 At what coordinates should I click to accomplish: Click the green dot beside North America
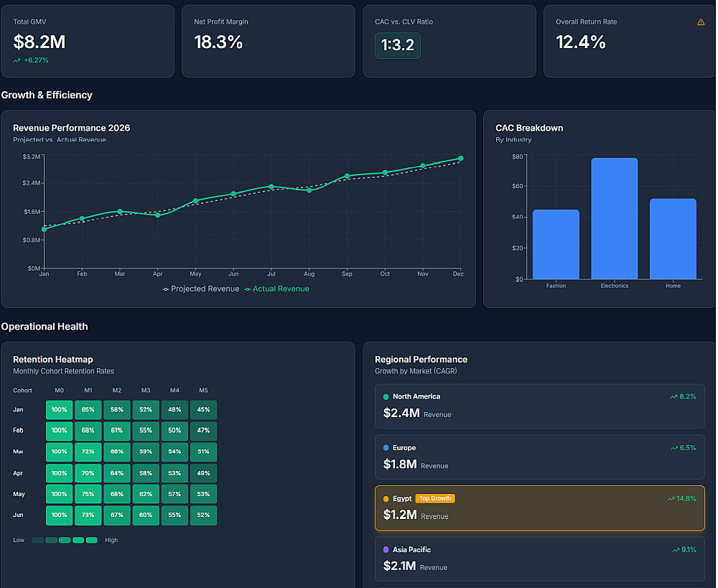386,396
